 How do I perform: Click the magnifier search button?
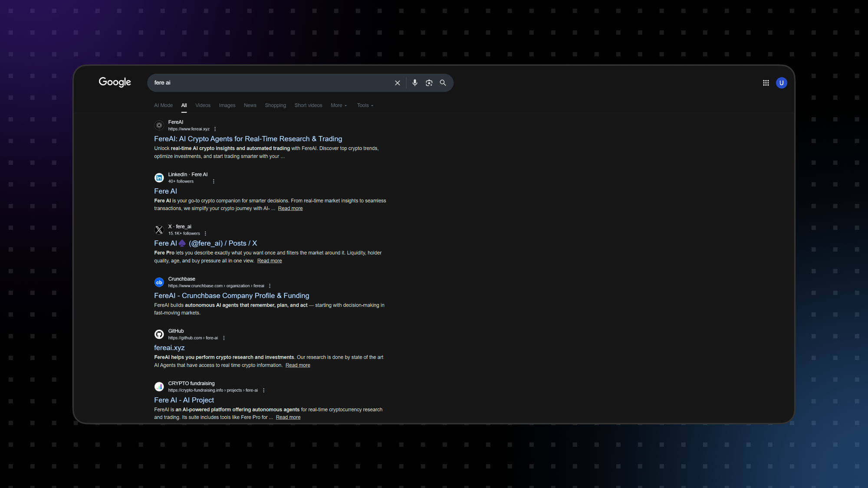[x=443, y=83]
